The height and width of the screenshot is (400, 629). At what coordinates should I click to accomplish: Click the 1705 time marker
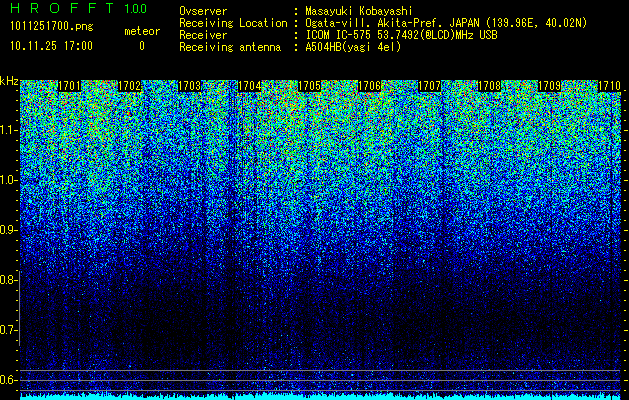309,86
